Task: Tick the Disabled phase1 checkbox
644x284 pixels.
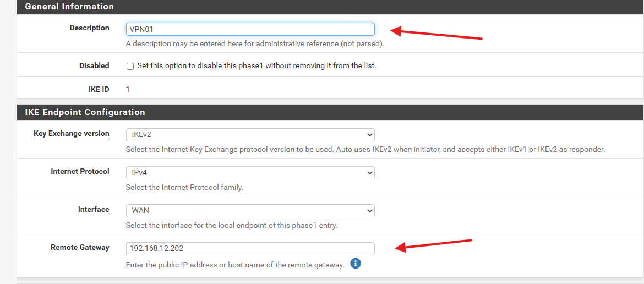Action: [x=130, y=66]
